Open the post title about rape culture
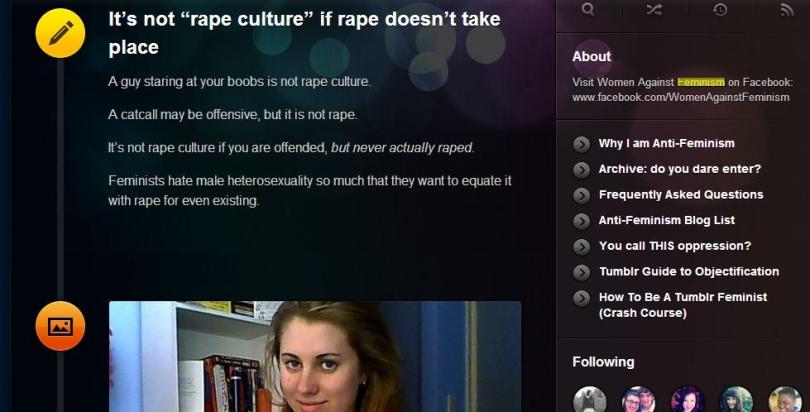This screenshot has width=810, height=412. click(304, 33)
